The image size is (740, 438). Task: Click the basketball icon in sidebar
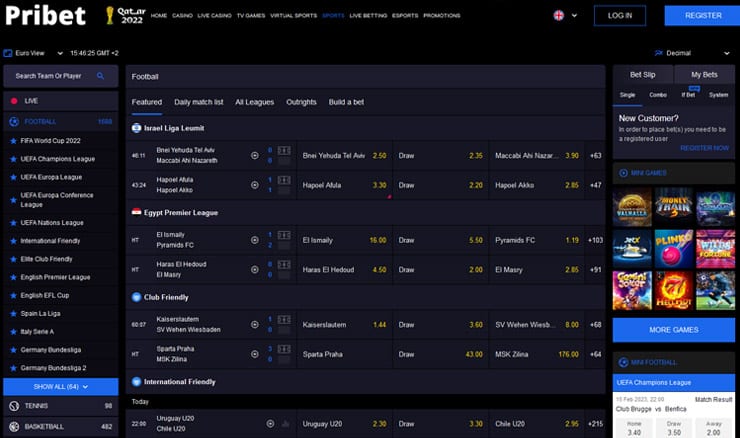(14, 427)
